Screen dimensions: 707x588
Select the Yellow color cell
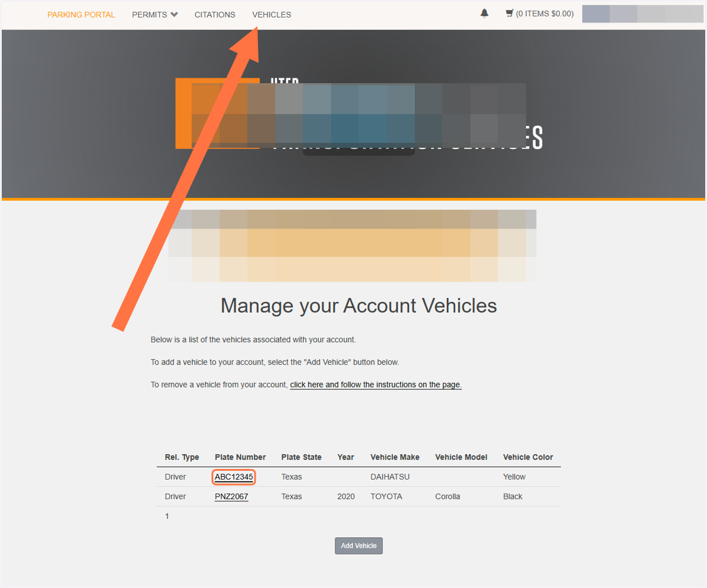(x=514, y=477)
